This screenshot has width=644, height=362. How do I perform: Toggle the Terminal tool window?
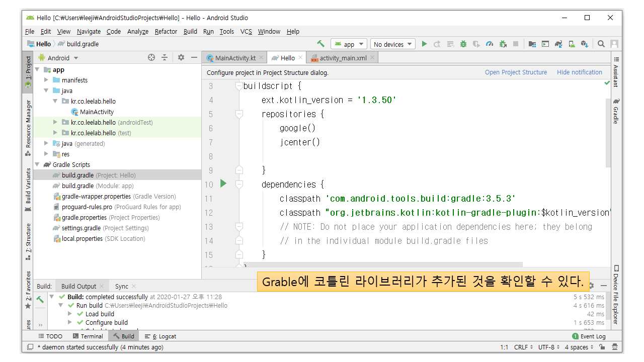point(88,336)
